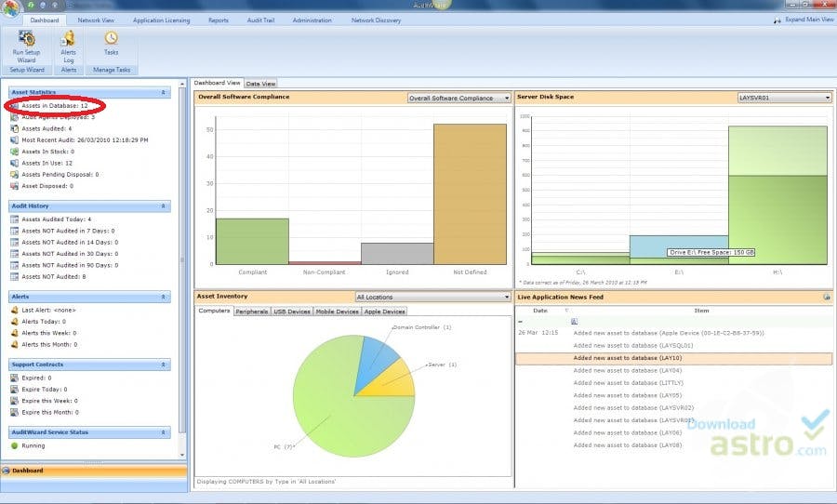Open the Administration tab
This screenshot has height=504, width=837.
tap(312, 20)
